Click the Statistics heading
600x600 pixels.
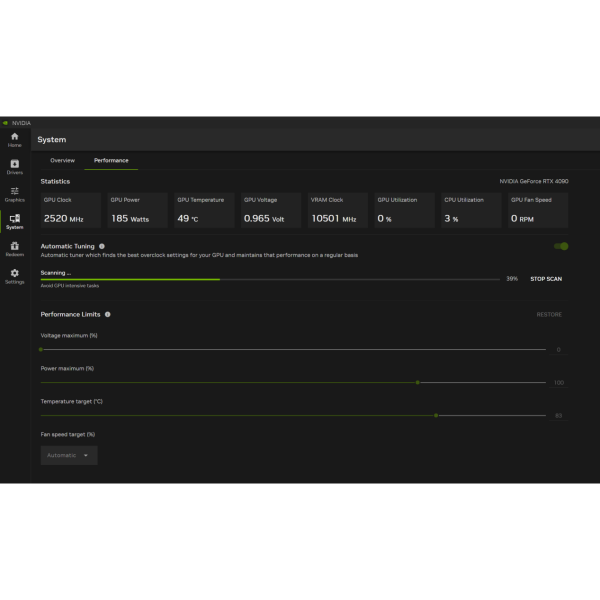[55, 181]
